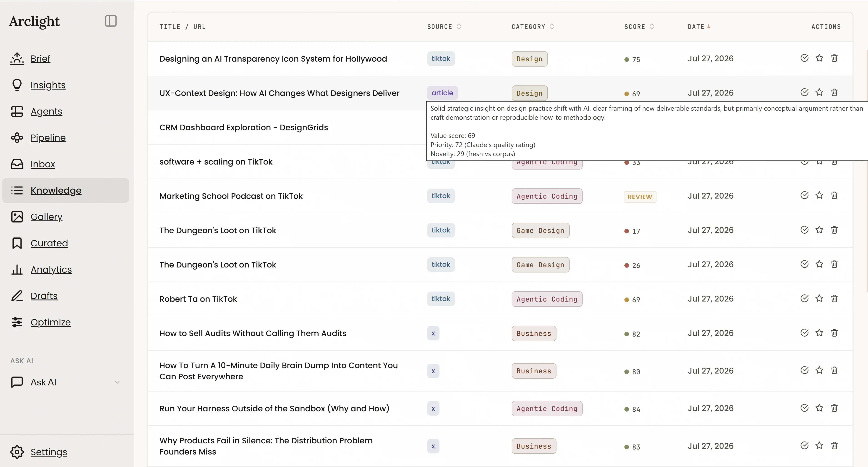Open "software + scaling on TikTok" entry
Viewport: 868px width, 467px height.
tap(216, 162)
